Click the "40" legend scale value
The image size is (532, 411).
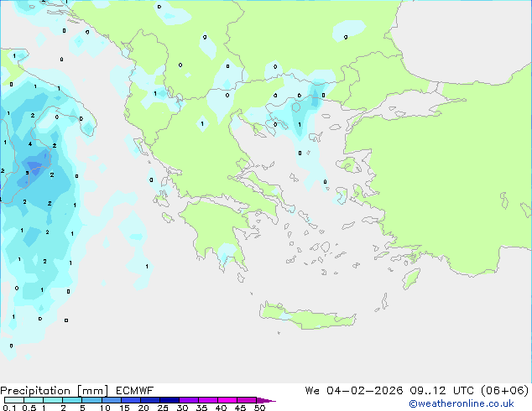pos(221,408)
